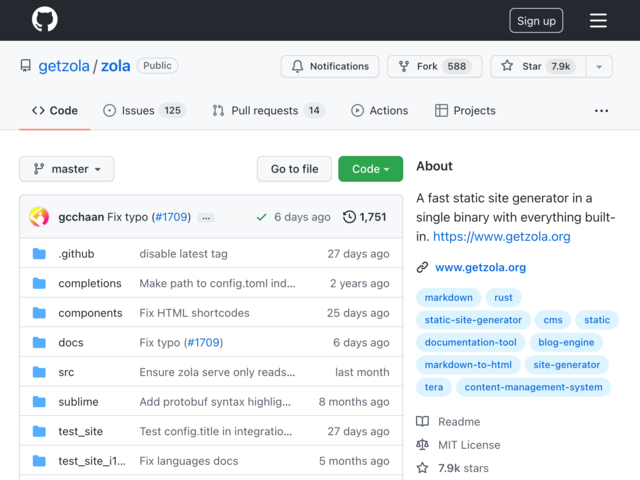Open the getzola owner link

coord(64,66)
